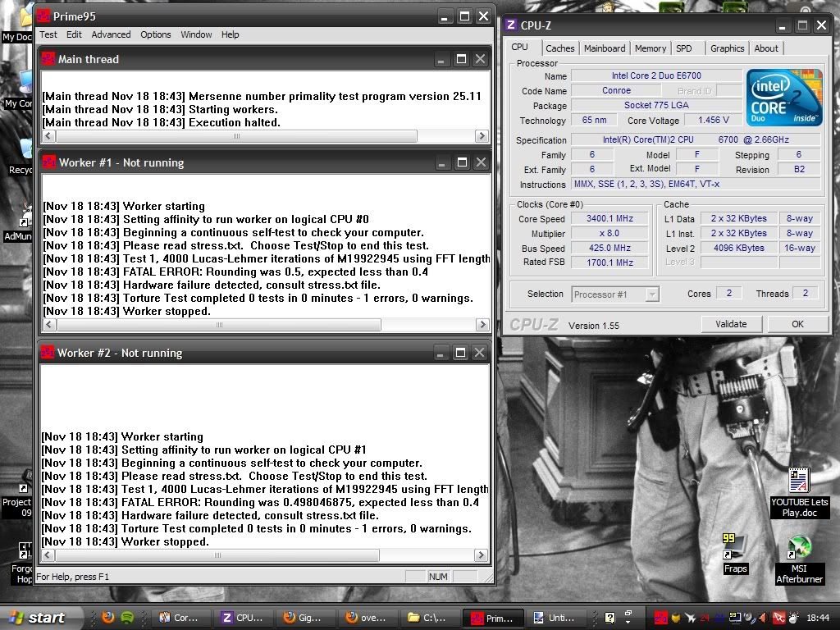Screen dimensions: 840x630
Task: Click the Worker #1 scroll left arrow
Action: [x=49, y=325]
